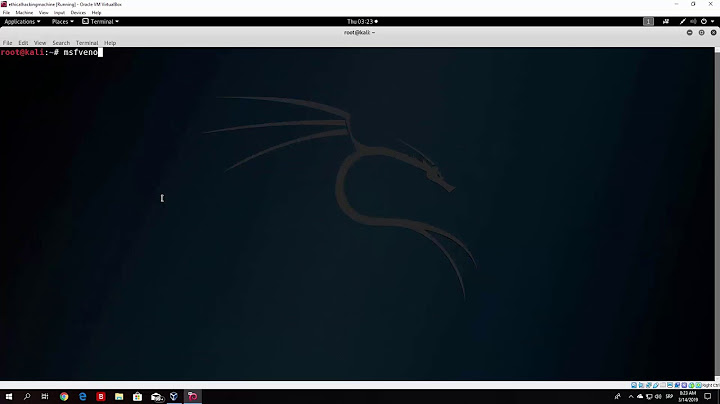This screenshot has height=404, width=720.
Task: Open the Mail app on taskbar
Action: [157, 397]
